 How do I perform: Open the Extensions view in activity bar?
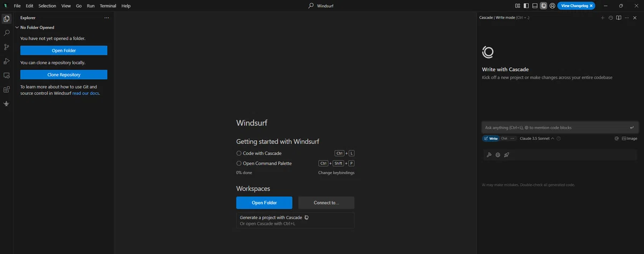(6, 90)
